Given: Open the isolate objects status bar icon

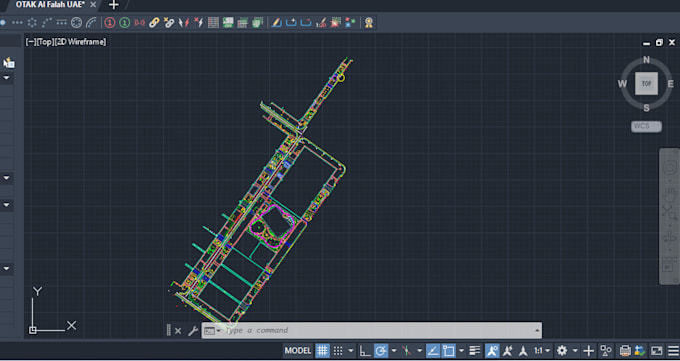Looking at the screenshot, I should tap(606, 351).
